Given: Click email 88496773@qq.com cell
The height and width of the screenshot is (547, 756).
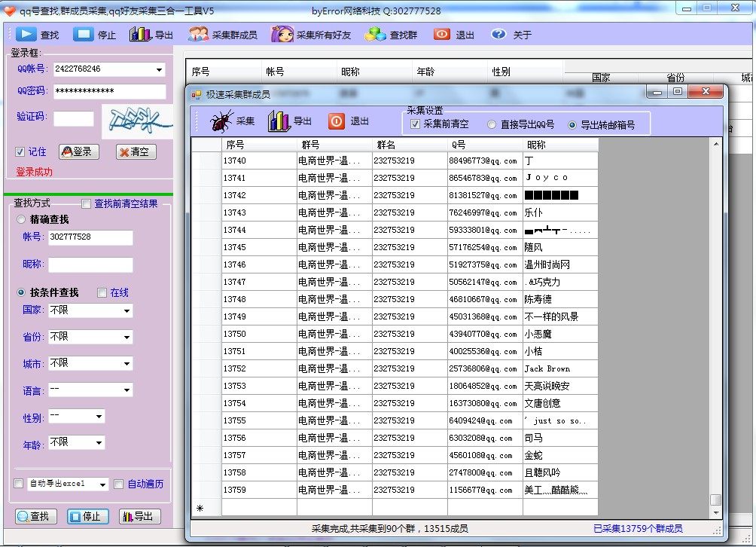Looking at the screenshot, I should click(x=485, y=160).
